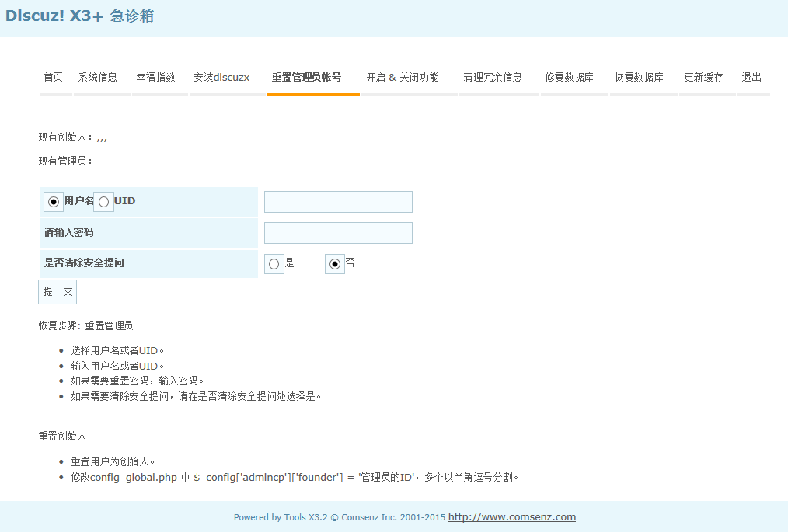Go to the 系统信息 tab

[x=97, y=78]
